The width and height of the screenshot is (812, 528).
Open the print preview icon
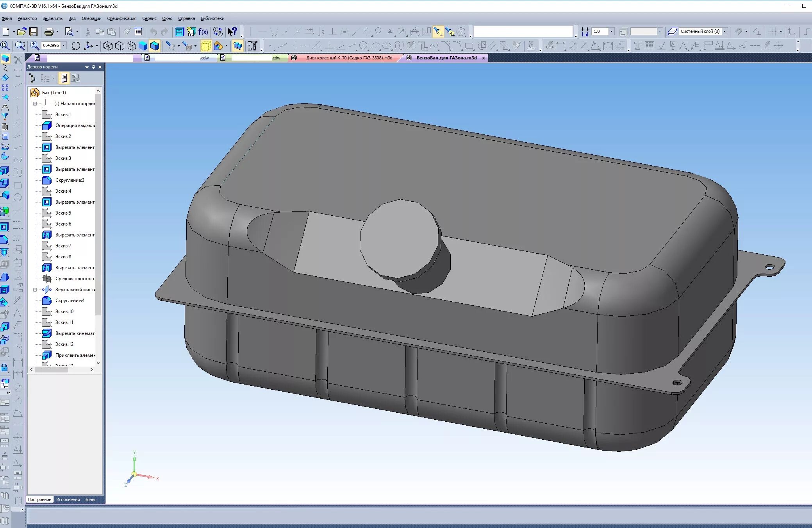(x=69, y=32)
